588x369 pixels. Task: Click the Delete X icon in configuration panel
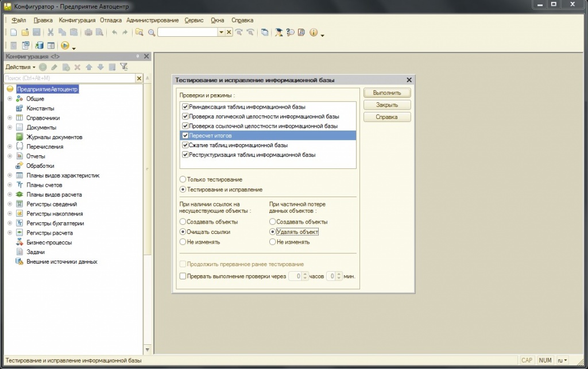78,67
